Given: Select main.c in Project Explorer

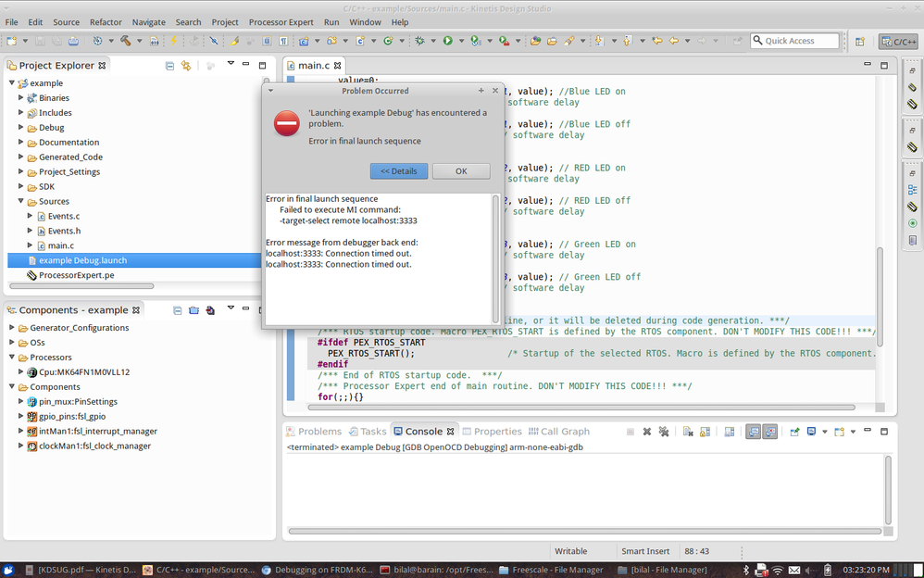Looking at the screenshot, I should (x=61, y=245).
